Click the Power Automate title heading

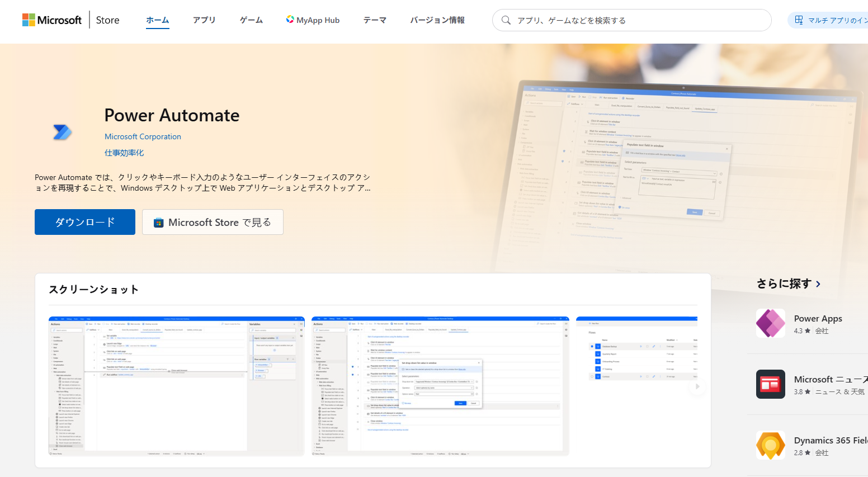(172, 115)
